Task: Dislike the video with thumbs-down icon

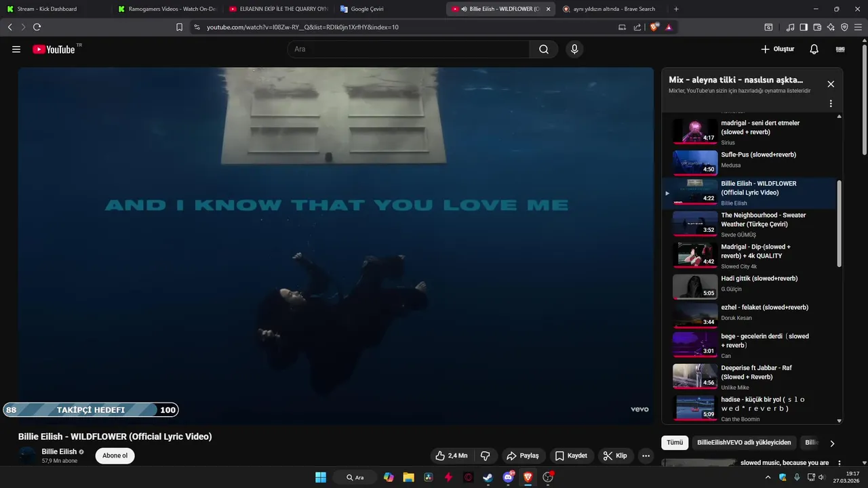Action: tap(485, 455)
